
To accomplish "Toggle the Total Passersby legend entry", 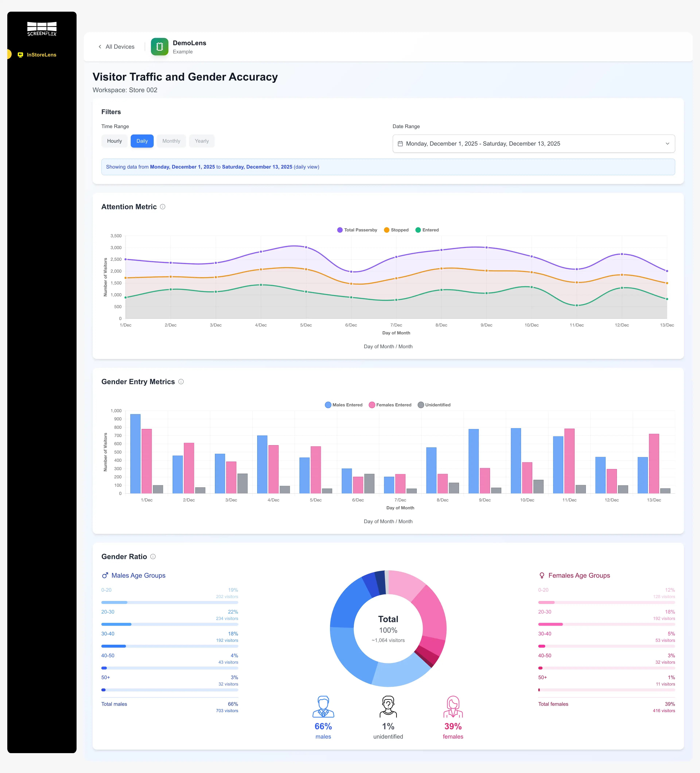I will coord(357,230).
